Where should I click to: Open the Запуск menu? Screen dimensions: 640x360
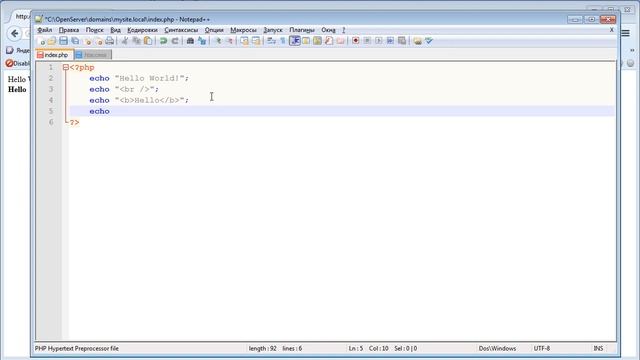point(273,30)
